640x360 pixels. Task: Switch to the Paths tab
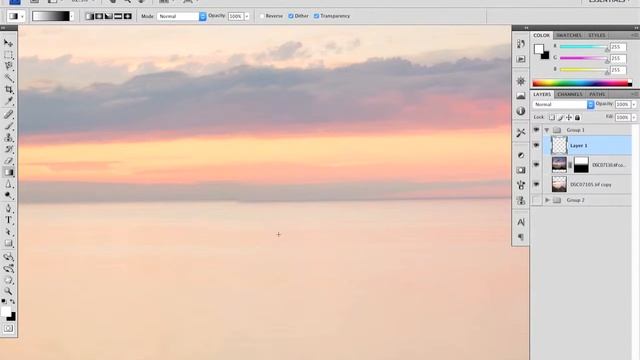(x=597, y=94)
